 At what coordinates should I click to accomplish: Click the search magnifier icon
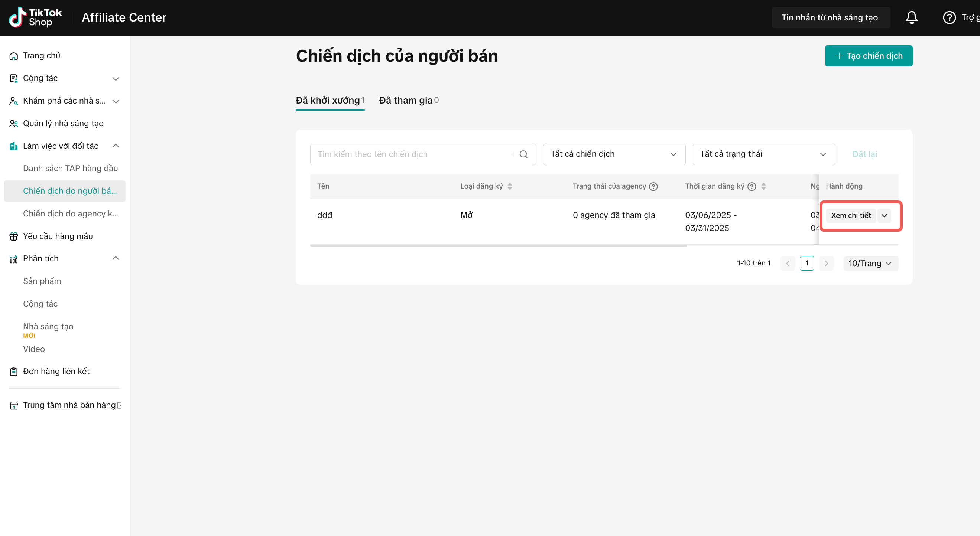pyautogui.click(x=523, y=154)
